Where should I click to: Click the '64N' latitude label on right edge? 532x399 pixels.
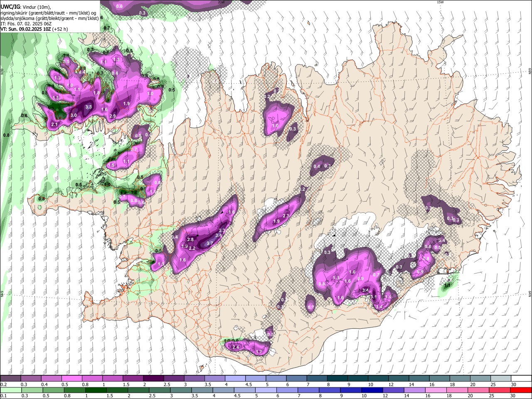530,293
